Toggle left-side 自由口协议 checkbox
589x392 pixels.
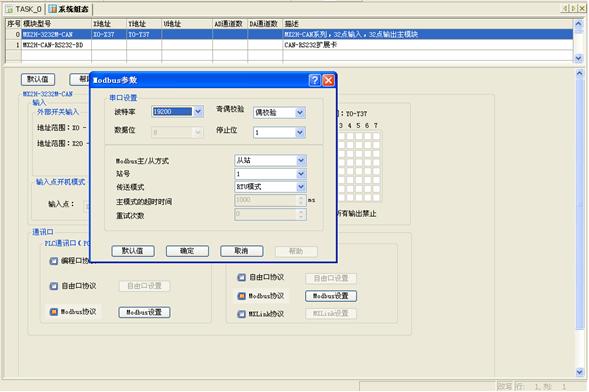(x=54, y=286)
